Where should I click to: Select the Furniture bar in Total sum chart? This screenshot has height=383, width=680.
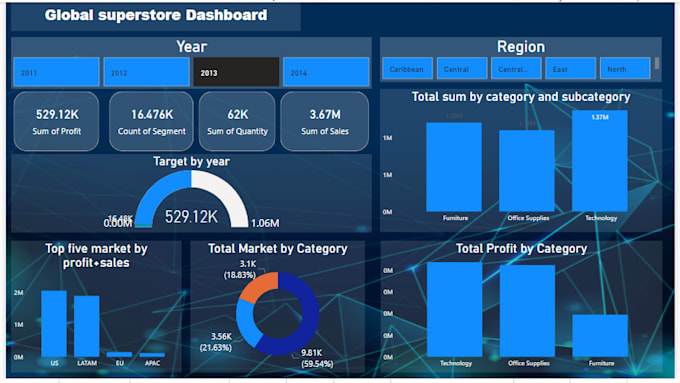click(x=454, y=167)
